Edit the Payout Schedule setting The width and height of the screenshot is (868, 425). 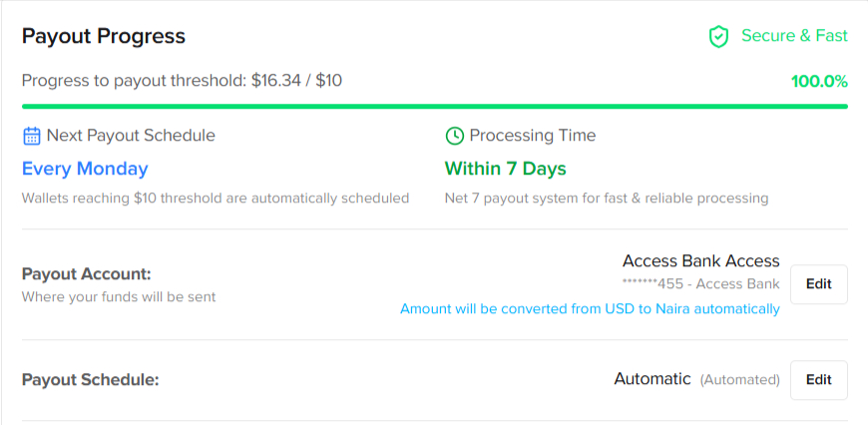point(818,380)
